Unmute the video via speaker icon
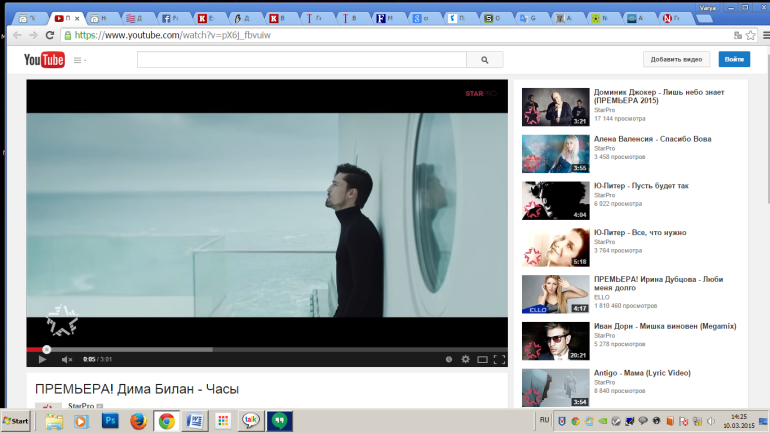 pos(67,359)
